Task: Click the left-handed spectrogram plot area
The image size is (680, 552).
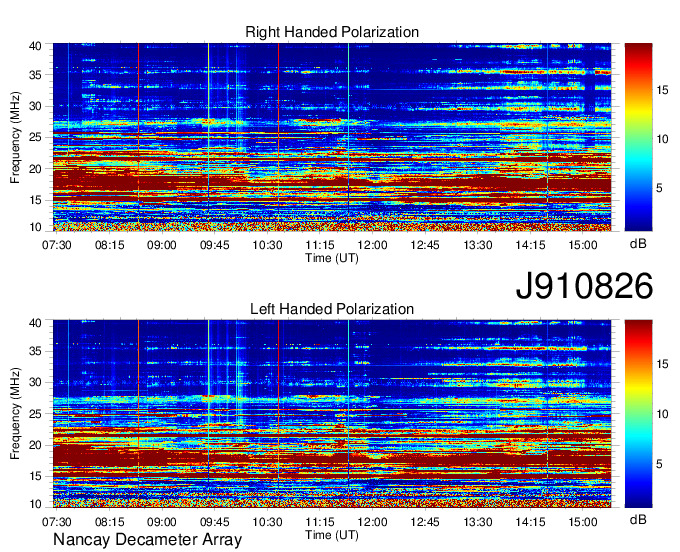Action: (x=332, y=414)
